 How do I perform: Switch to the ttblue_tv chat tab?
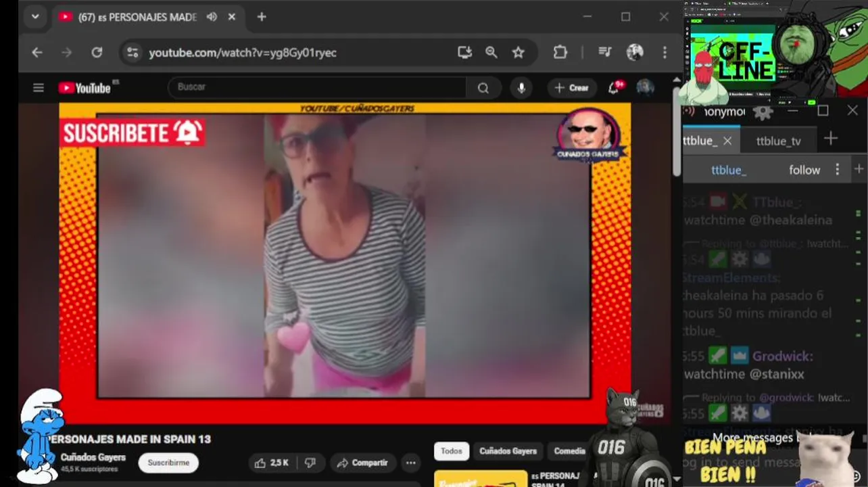coord(778,141)
